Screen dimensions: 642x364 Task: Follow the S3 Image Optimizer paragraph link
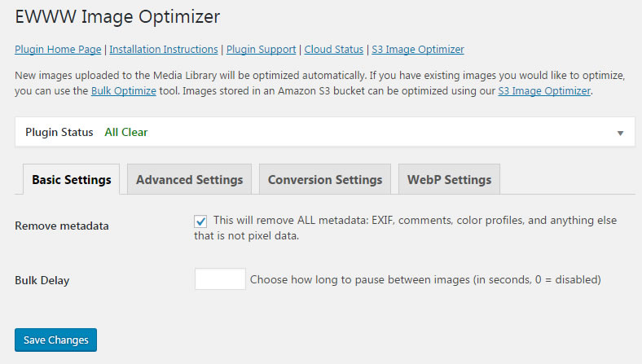[x=544, y=91]
